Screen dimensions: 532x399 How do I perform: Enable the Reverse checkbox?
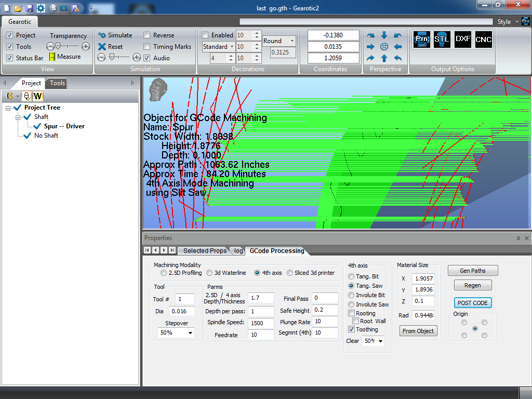point(147,35)
